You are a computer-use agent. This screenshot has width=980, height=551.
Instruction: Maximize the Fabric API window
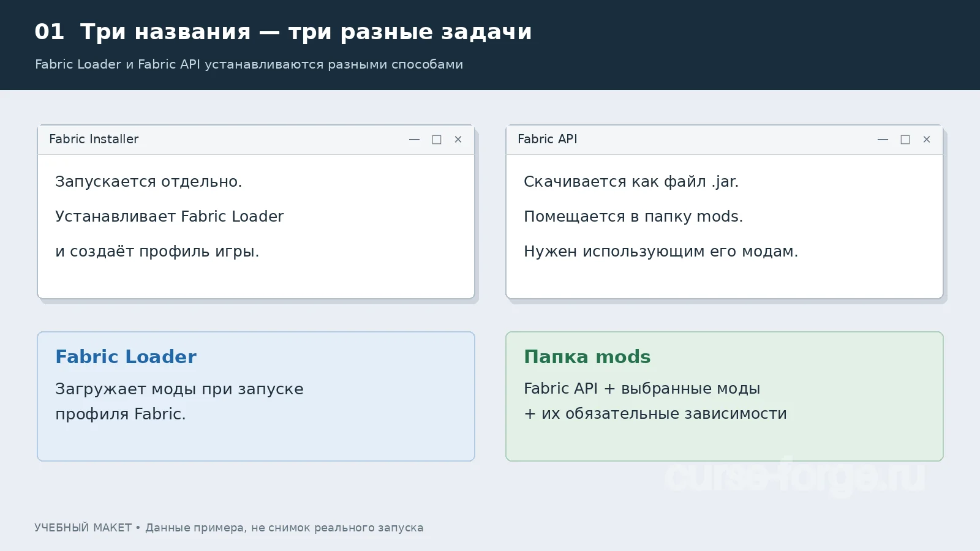(905, 140)
